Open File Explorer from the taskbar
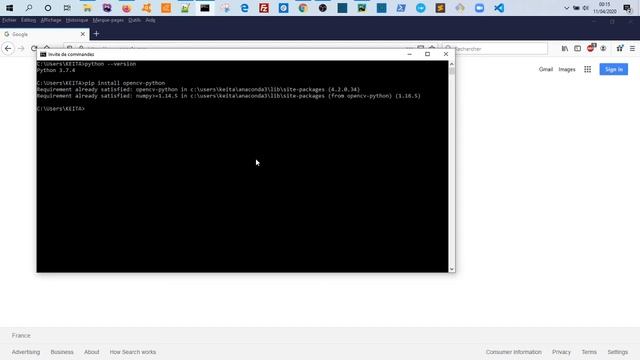640x360 pixels. (87, 8)
